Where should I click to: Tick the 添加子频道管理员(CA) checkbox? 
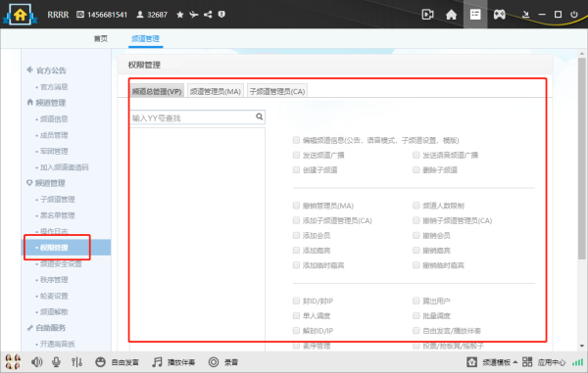pyautogui.click(x=296, y=220)
